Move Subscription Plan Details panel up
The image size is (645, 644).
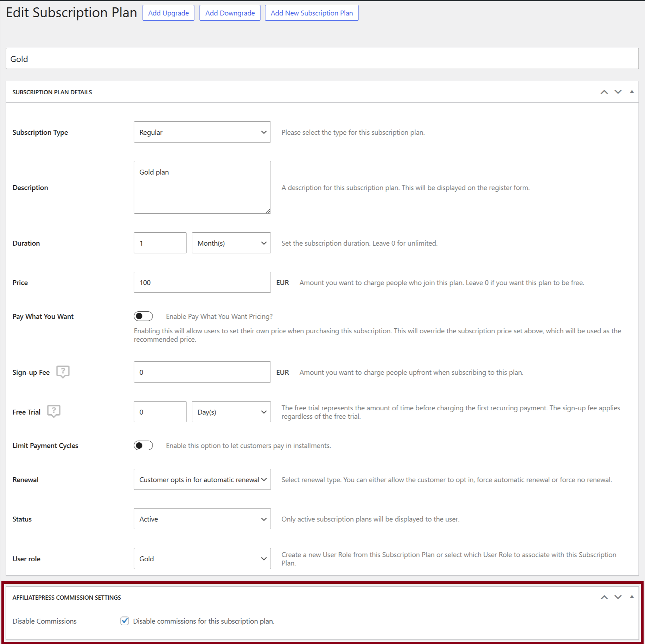pos(604,92)
